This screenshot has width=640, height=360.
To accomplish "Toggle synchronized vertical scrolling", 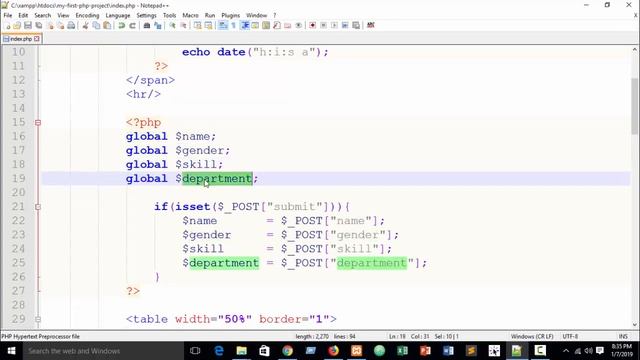I will pos(198,25).
